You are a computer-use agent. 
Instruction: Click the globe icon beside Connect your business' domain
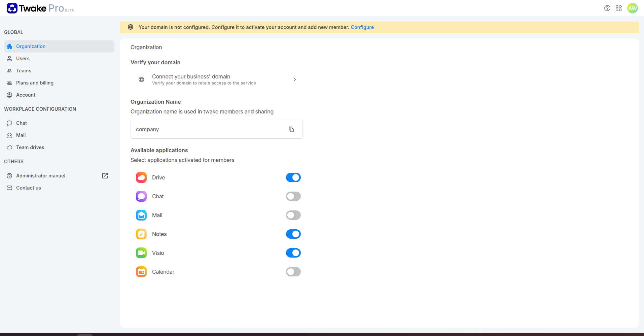click(141, 79)
